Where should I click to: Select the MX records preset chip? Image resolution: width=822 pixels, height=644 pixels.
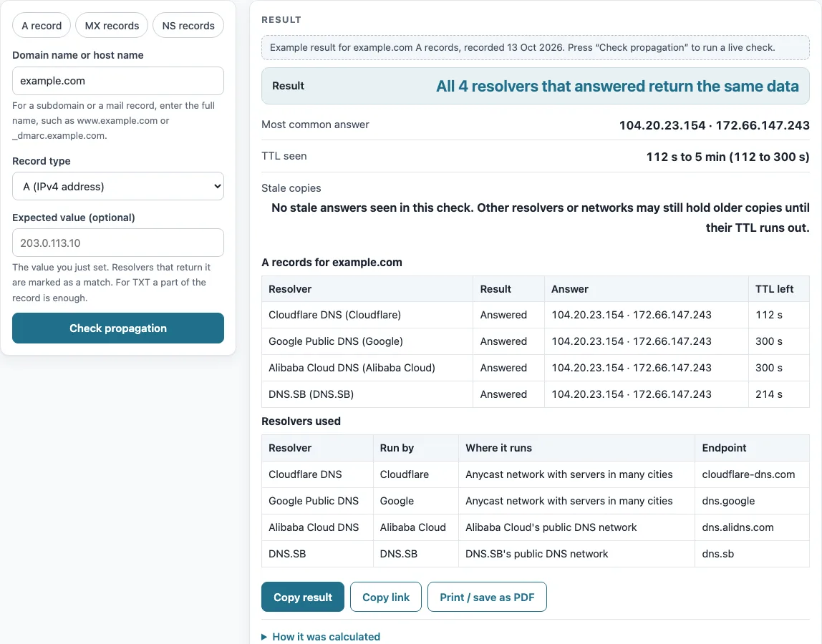pos(112,26)
